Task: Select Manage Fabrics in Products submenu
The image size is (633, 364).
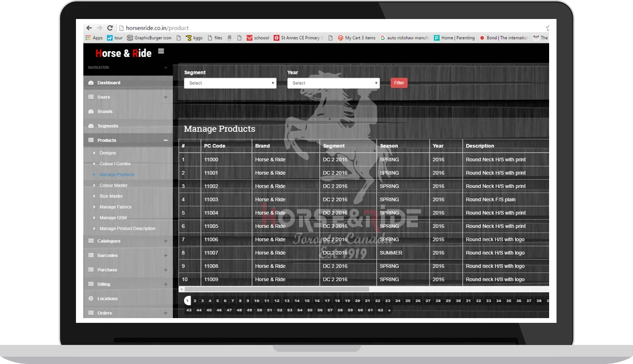Action: tap(116, 207)
